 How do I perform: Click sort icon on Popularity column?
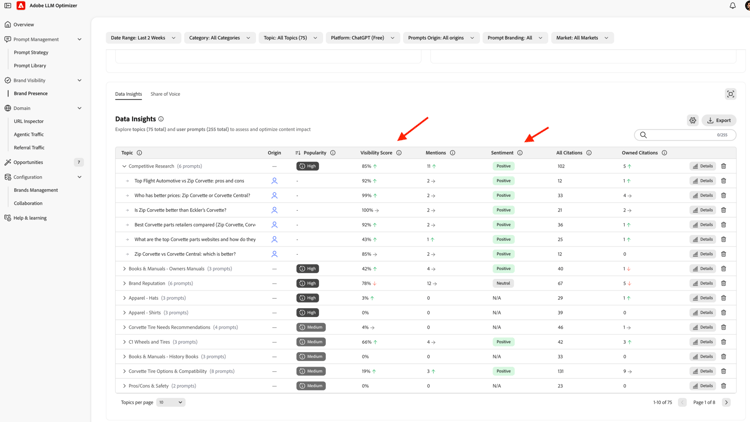tap(298, 153)
